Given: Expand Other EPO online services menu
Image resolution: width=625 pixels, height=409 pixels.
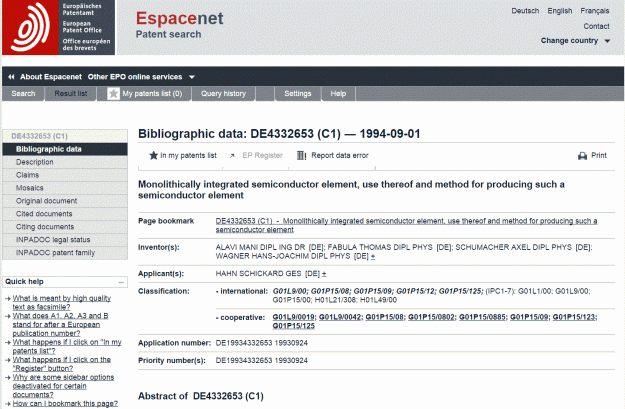Looking at the screenshot, I should pos(191,76).
